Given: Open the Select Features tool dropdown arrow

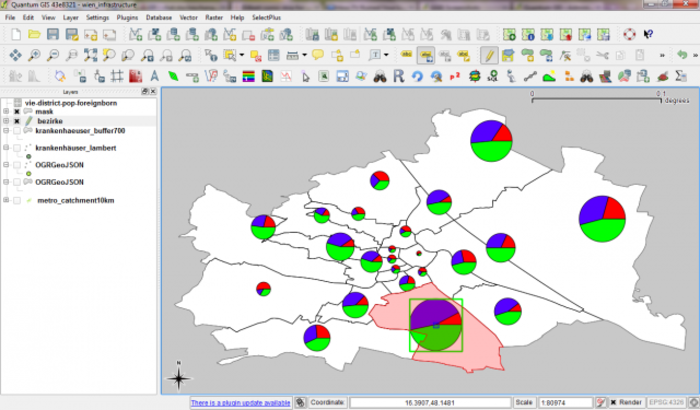Looking at the screenshot, I should pyautogui.click(x=242, y=55).
